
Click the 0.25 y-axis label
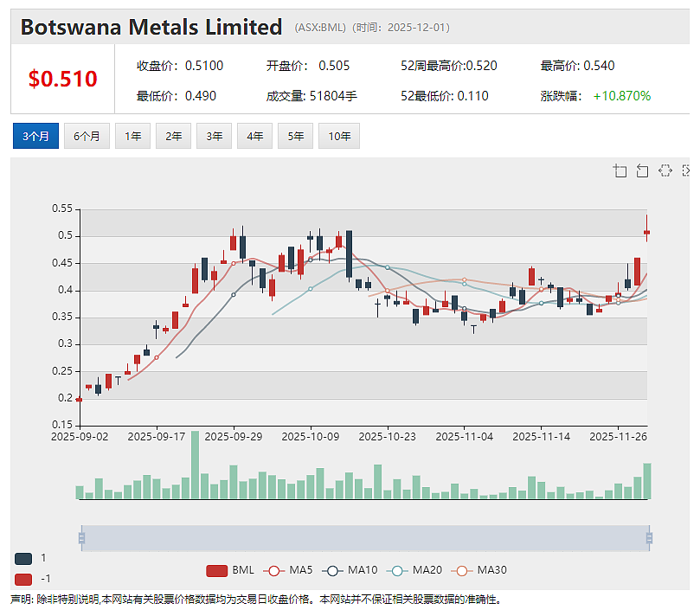tap(62, 371)
